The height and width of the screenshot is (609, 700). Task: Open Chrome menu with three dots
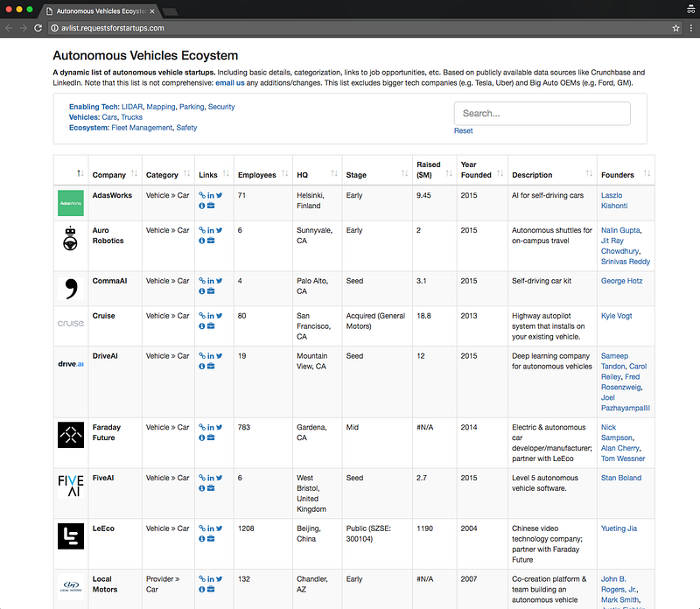pyautogui.click(x=690, y=28)
